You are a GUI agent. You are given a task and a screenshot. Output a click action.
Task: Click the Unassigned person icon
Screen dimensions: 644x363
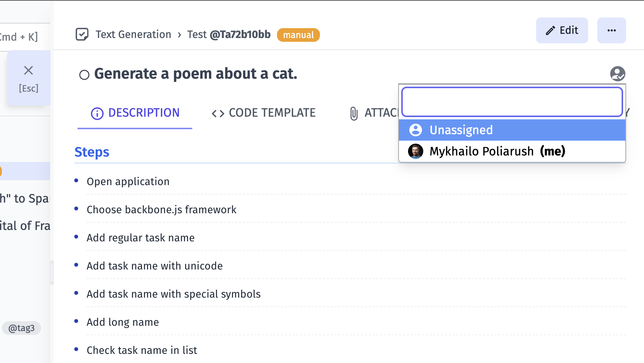(x=415, y=130)
